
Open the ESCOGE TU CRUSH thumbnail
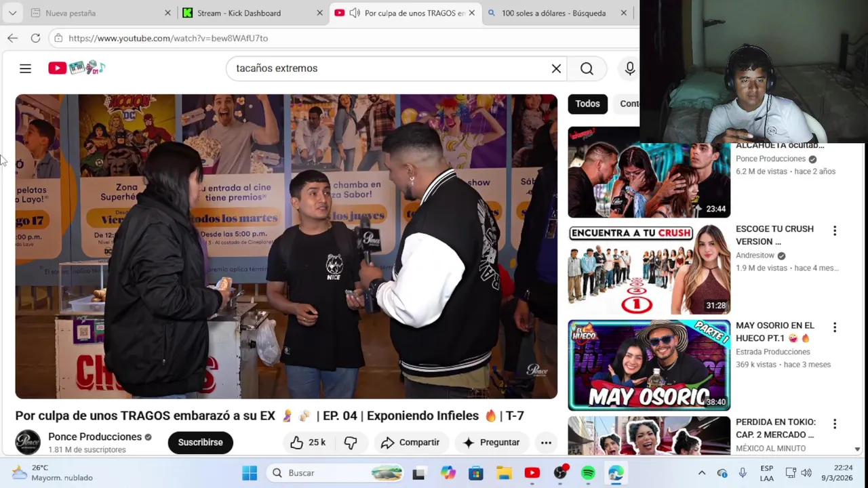649,269
